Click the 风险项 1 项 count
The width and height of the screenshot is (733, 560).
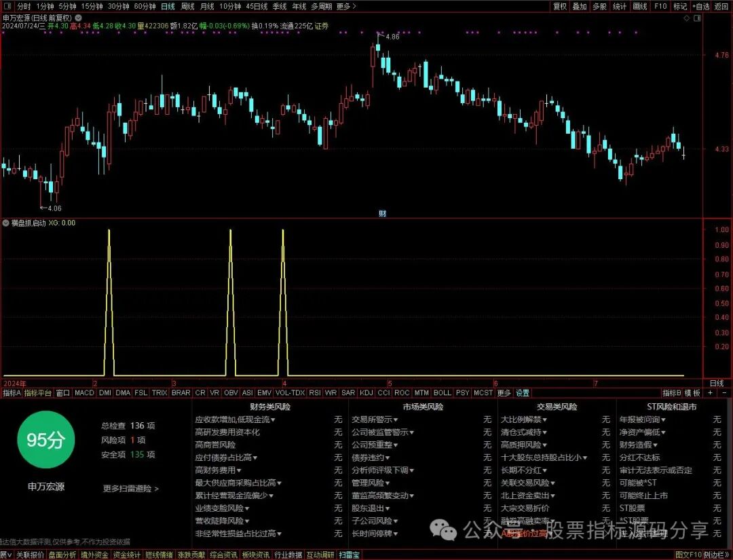pos(124,441)
